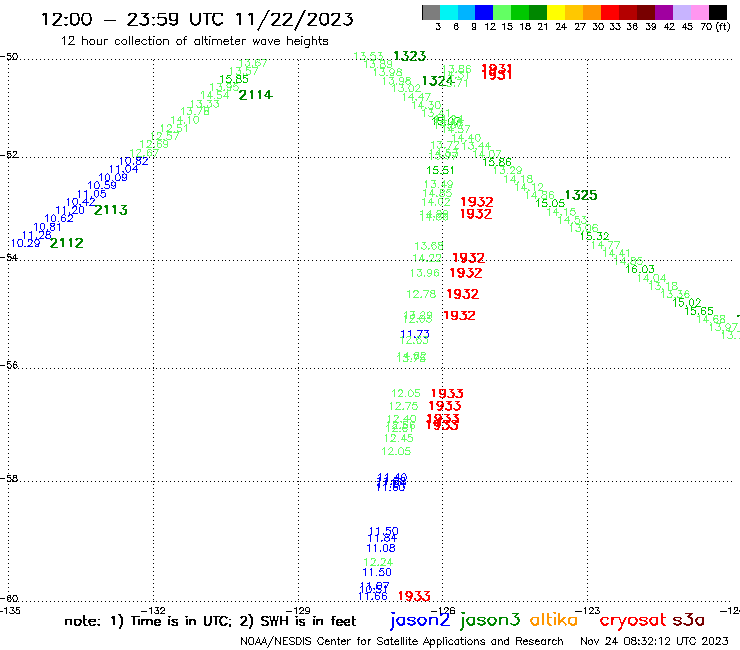Viewport: 740px width, 650px height.
Task: Click the gray swatch in the color legend
Action: tap(431, 12)
